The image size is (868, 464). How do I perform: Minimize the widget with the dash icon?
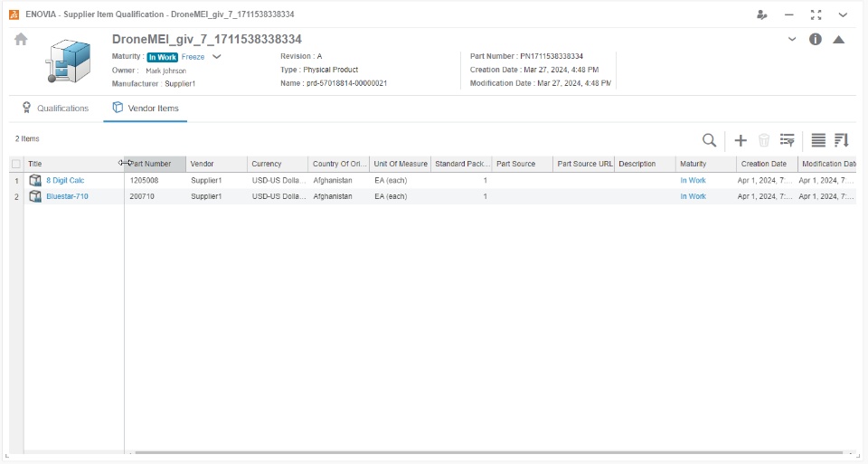click(x=788, y=15)
